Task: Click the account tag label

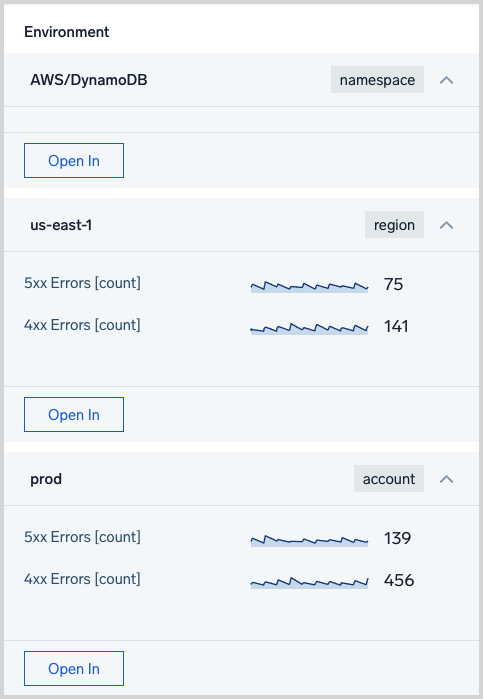Action: click(389, 479)
